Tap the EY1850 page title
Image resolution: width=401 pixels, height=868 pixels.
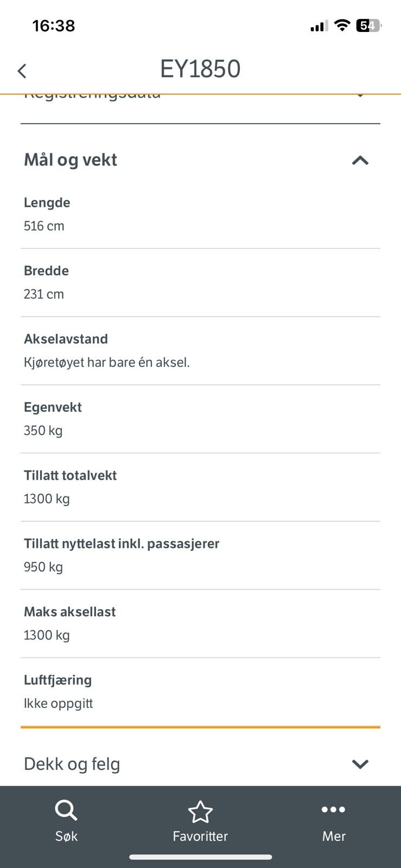coord(200,69)
